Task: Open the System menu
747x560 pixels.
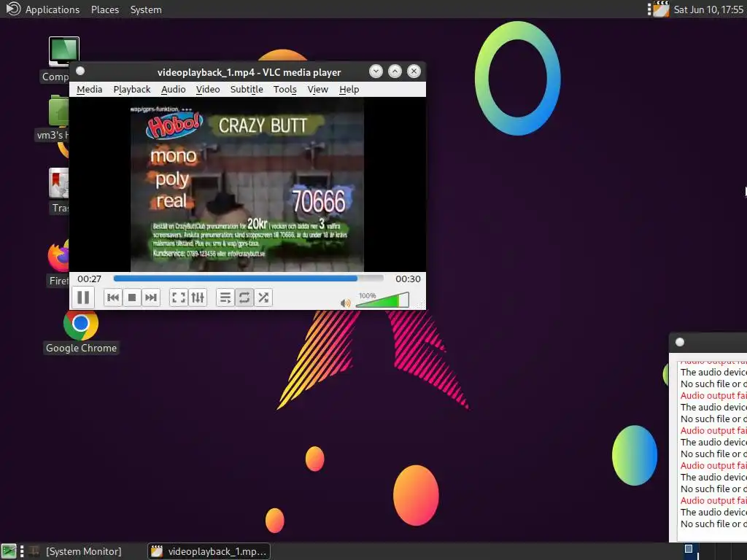Action: [x=146, y=9]
